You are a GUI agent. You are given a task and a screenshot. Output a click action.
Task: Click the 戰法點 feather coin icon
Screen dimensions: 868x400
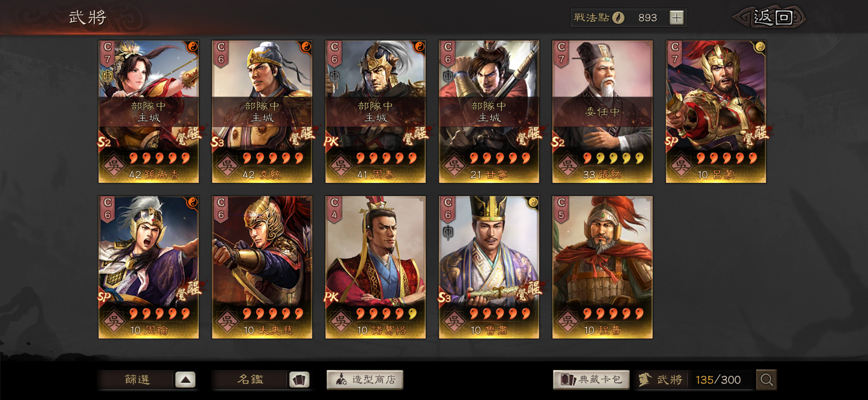618,17
